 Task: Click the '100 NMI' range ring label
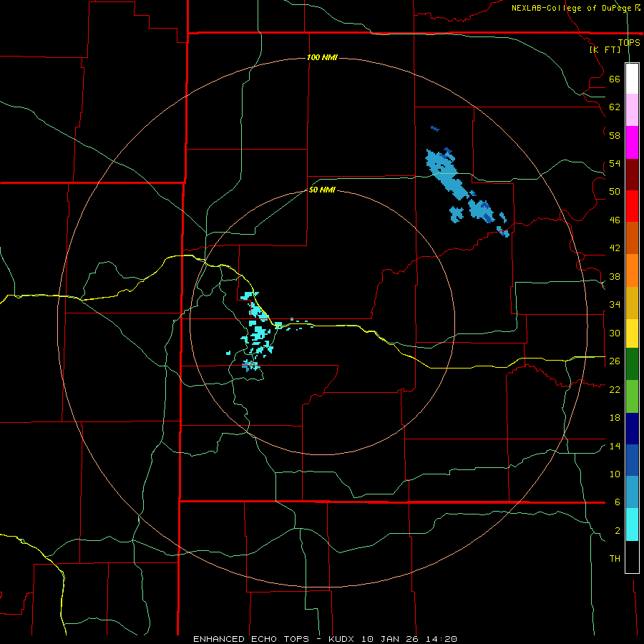[x=322, y=57]
